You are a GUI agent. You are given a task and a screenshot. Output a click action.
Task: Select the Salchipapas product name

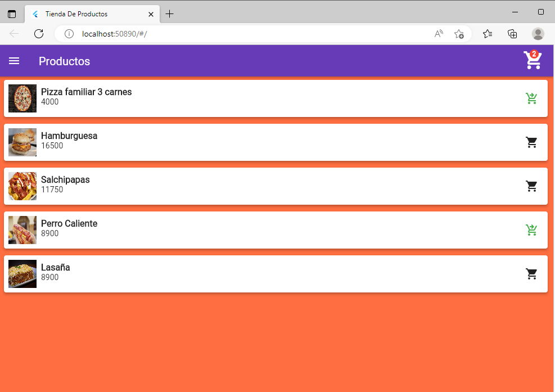(x=65, y=179)
